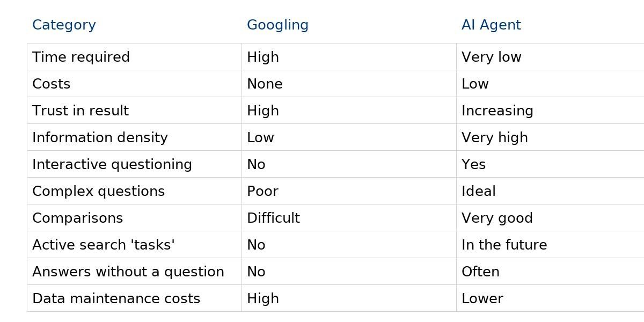
Task: Select the 'None' cell in Costs row
Action: (x=265, y=84)
